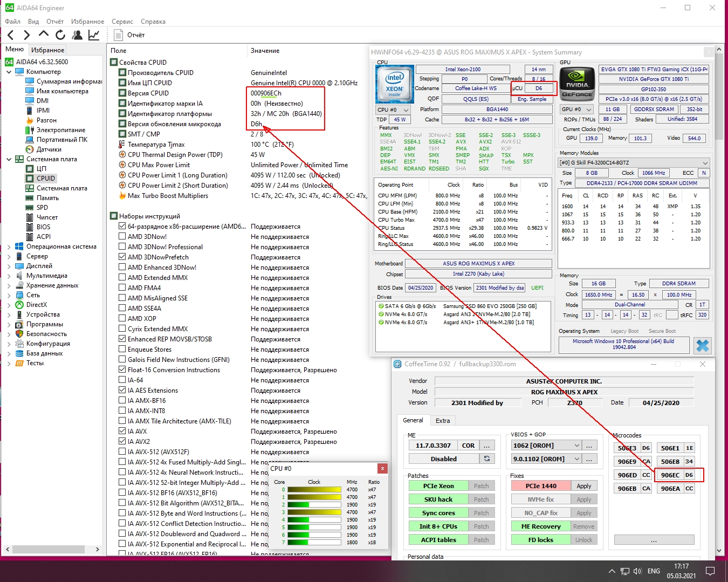Refresh the AIDA64 page with the circular arrow
This screenshot has height=582, width=728.
pos(60,35)
